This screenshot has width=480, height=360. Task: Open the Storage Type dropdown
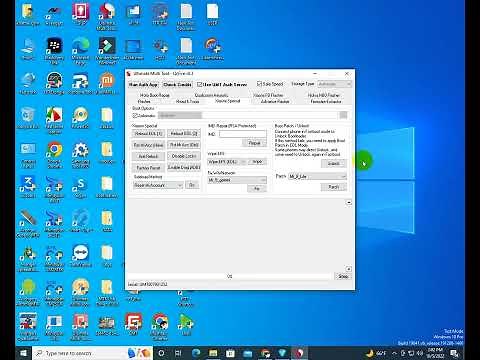[x=334, y=84]
